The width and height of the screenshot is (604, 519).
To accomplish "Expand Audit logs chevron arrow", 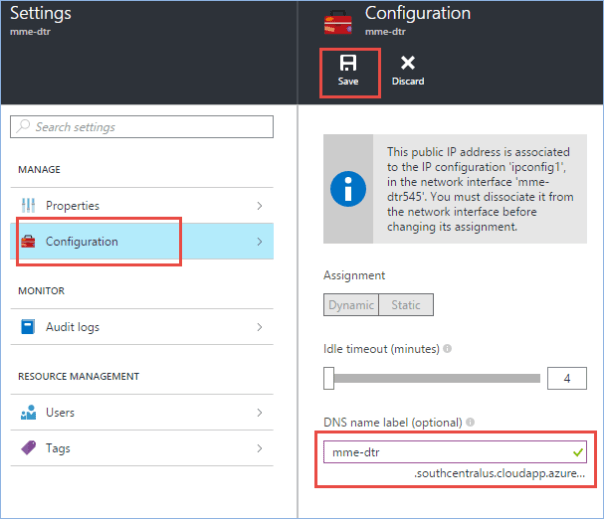I will [260, 327].
